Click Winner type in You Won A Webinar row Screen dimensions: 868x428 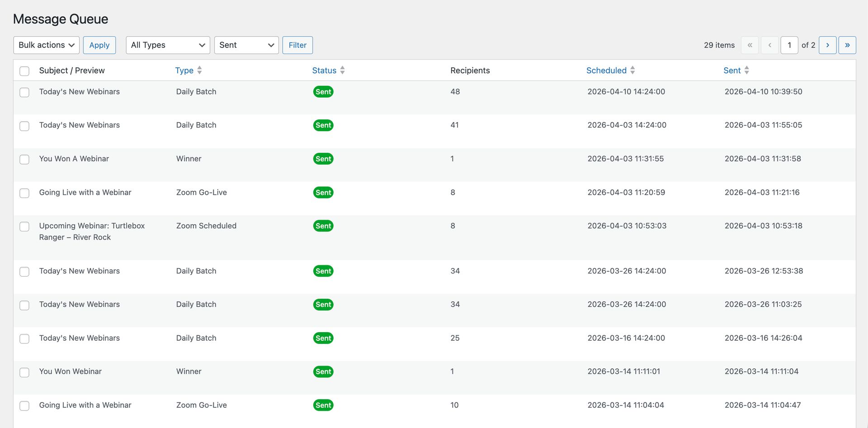pos(189,159)
